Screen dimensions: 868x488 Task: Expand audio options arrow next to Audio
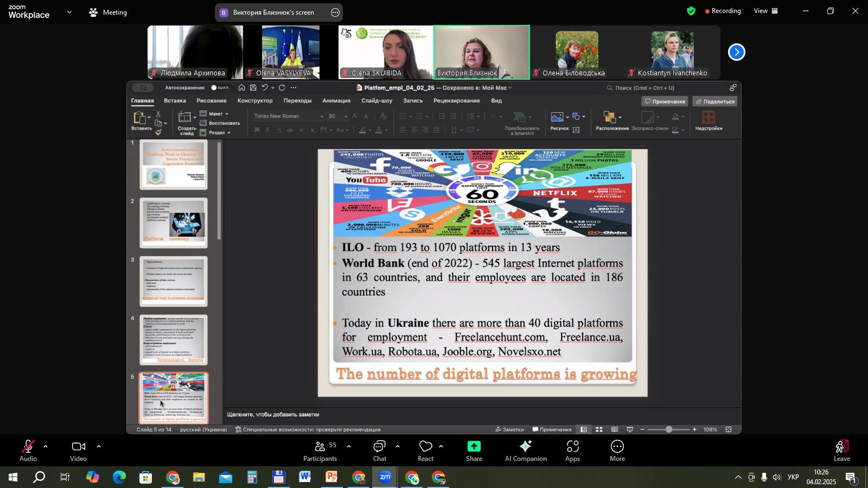46,447
